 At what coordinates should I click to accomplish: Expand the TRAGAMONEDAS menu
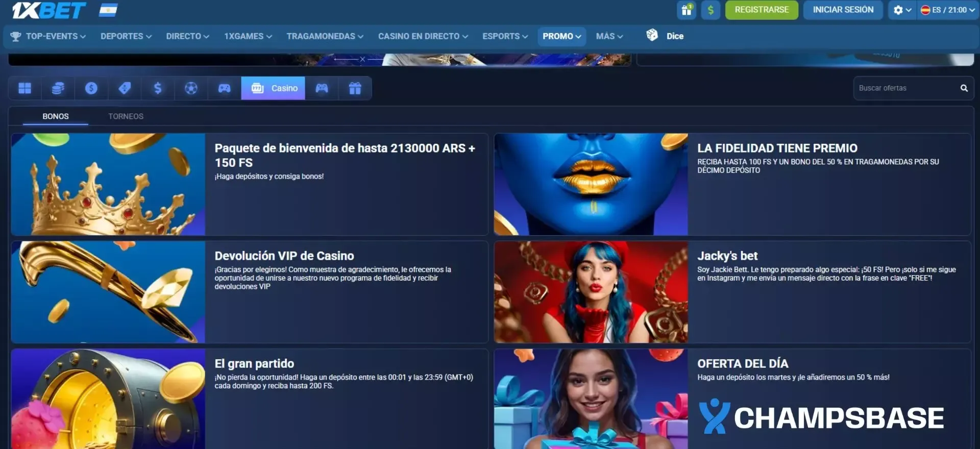325,36
